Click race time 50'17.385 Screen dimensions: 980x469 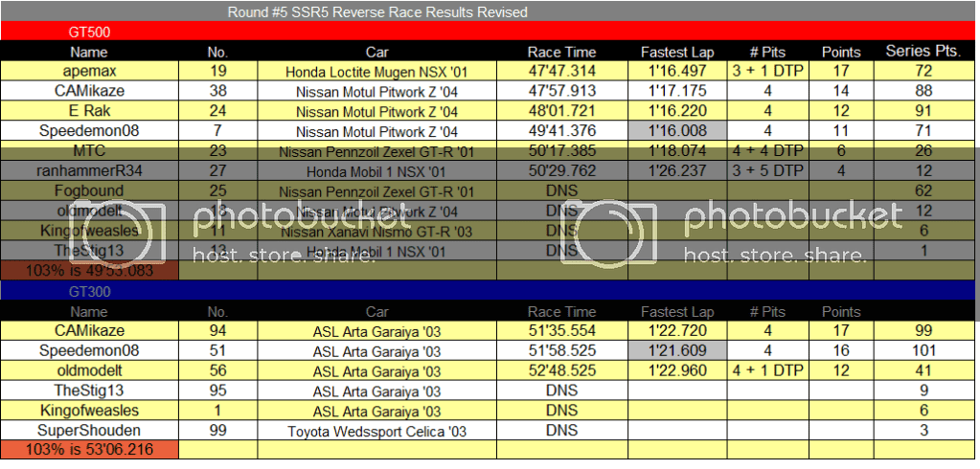point(562,150)
